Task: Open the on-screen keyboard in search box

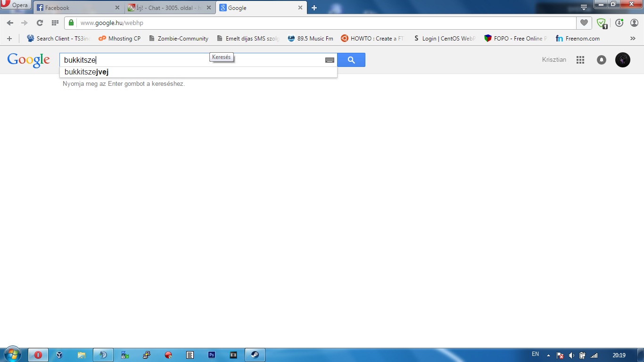Action: [330, 60]
